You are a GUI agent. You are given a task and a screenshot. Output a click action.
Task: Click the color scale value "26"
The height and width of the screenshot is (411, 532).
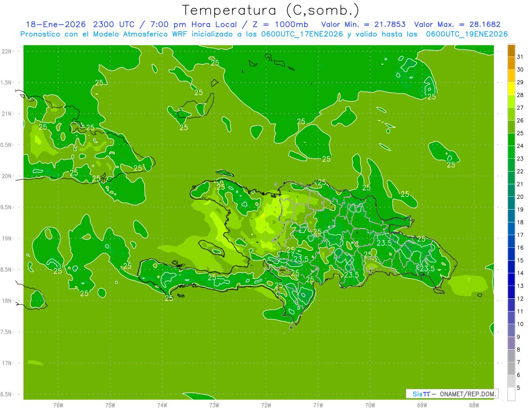[x=520, y=121]
